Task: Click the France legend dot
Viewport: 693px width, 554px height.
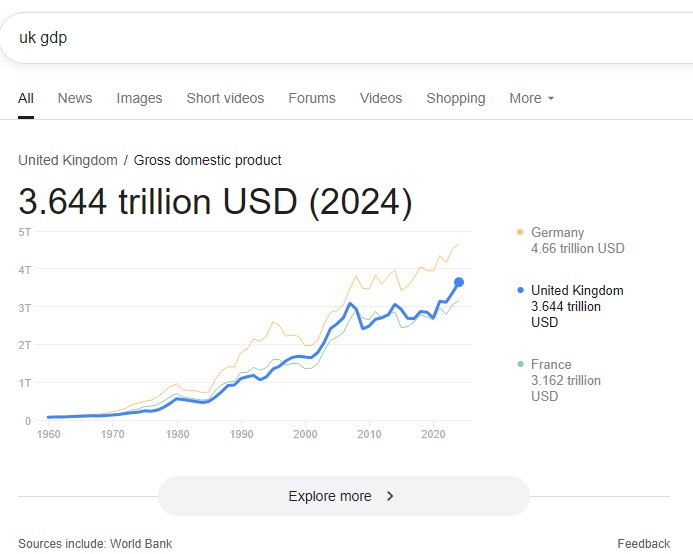Action: coord(520,364)
